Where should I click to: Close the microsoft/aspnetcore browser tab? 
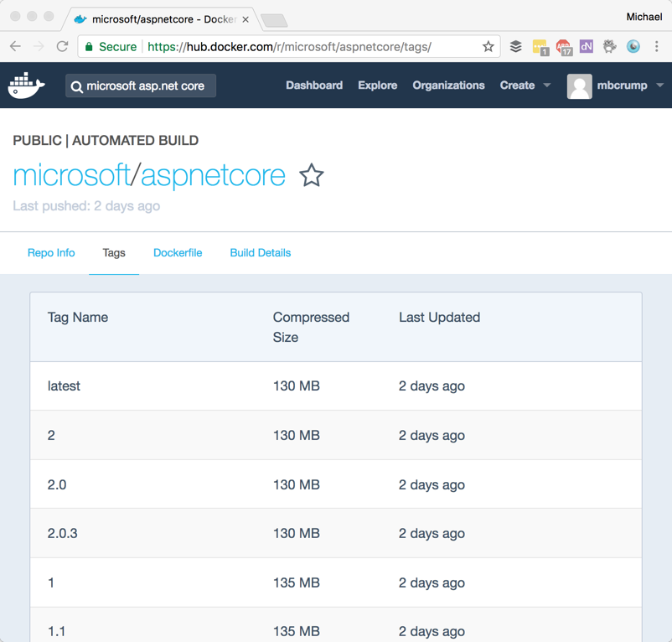click(246, 19)
